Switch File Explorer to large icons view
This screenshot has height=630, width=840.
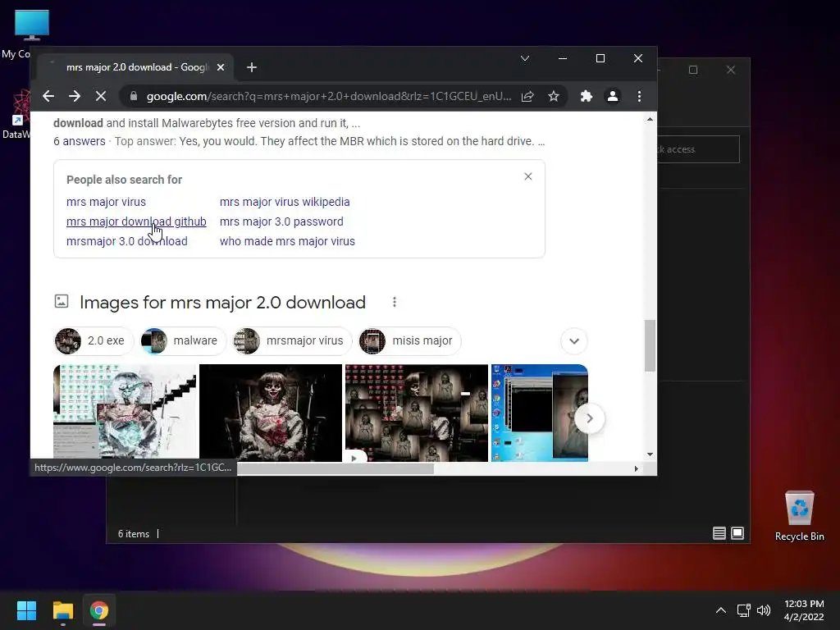[737, 533]
